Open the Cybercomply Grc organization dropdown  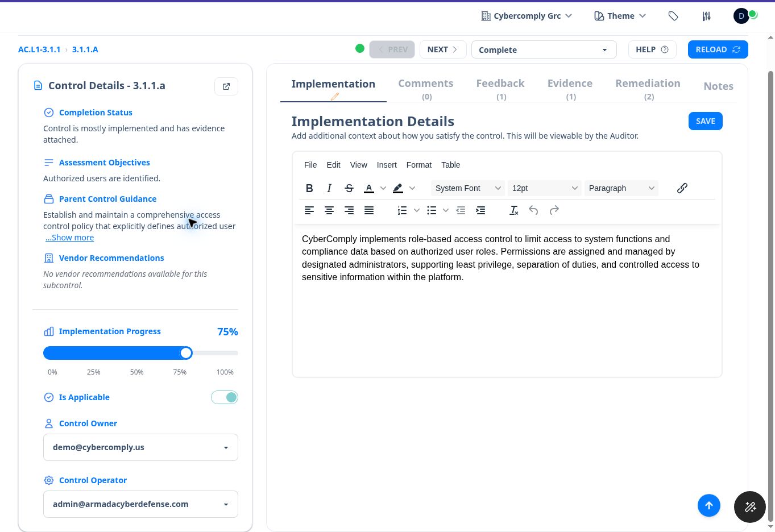click(x=527, y=16)
